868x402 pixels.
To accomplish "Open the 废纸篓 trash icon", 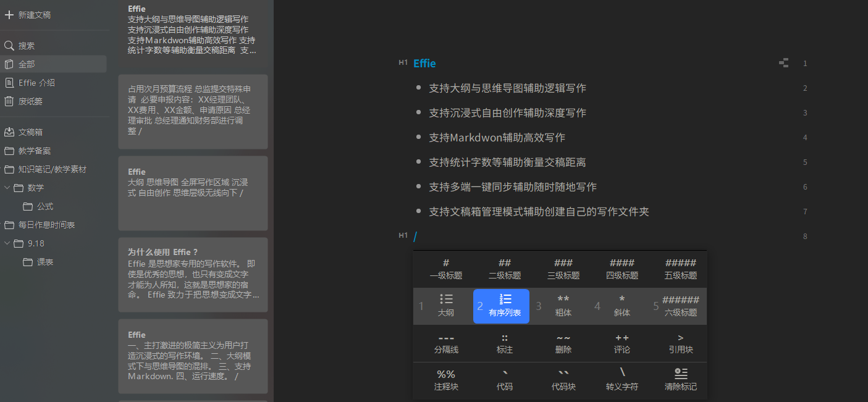I will (x=9, y=101).
